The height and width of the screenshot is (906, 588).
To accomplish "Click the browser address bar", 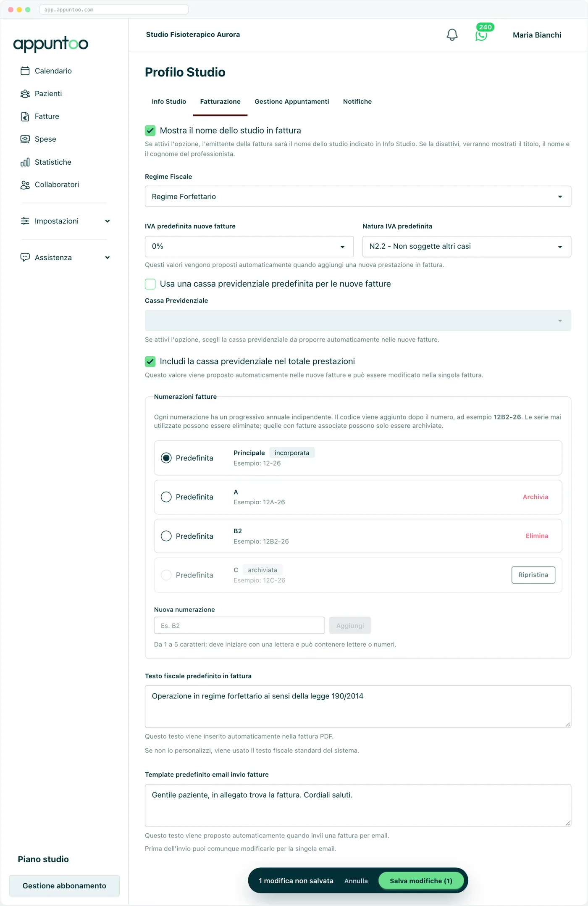I will pyautogui.click(x=114, y=10).
